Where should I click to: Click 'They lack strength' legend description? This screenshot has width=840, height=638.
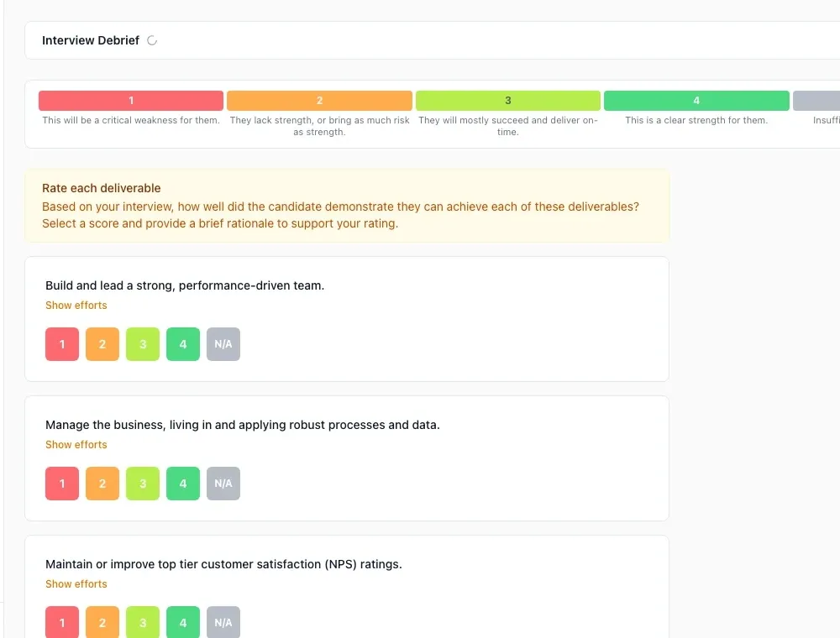tap(319, 126)
